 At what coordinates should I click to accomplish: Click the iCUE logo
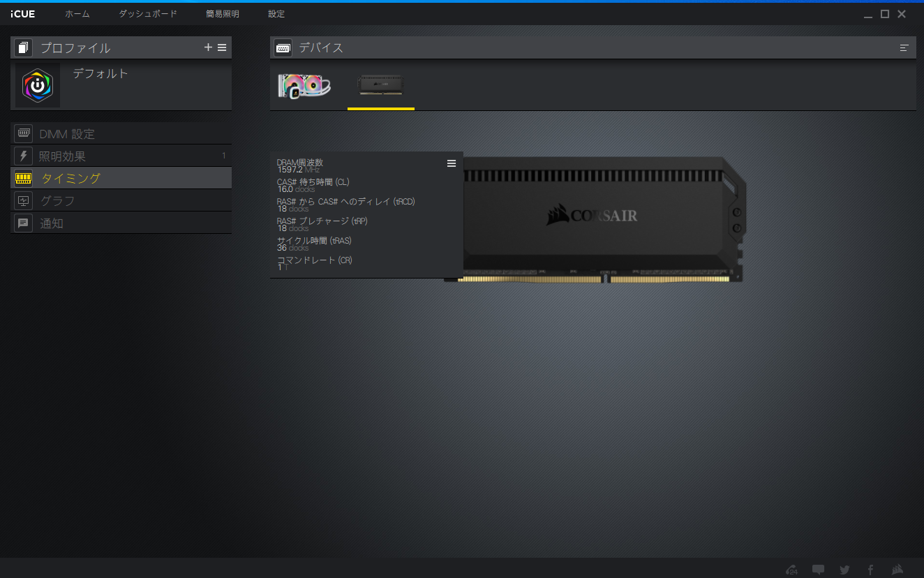pos(23,14)
